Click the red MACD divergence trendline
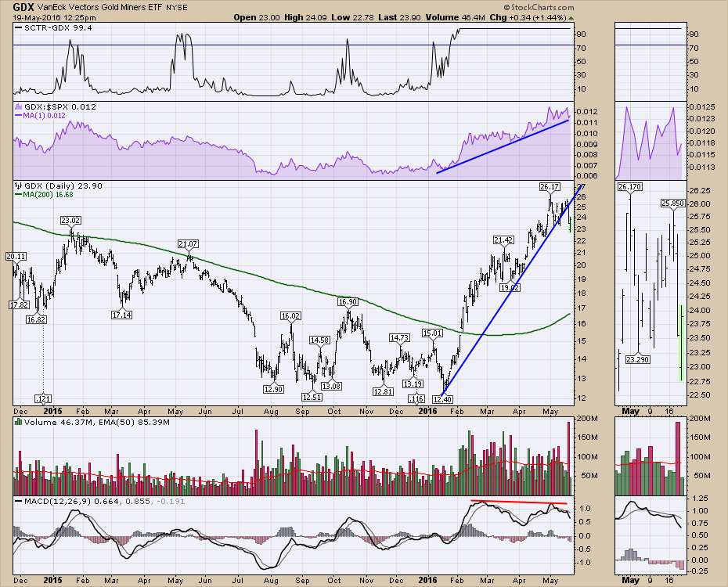Image resolution: width=728 pixels, height=587 pixels. click(519, 502)
